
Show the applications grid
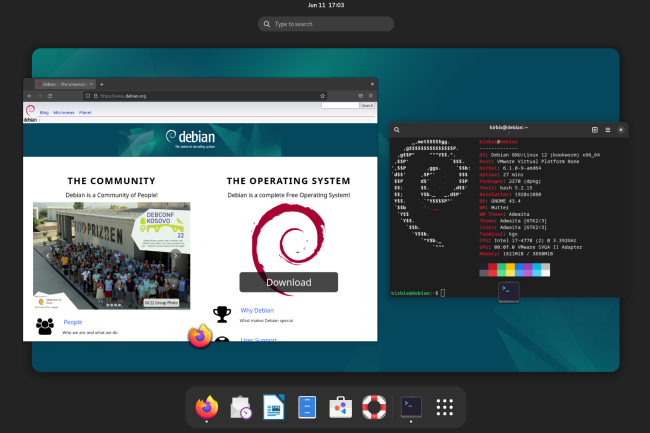point(446,407)
